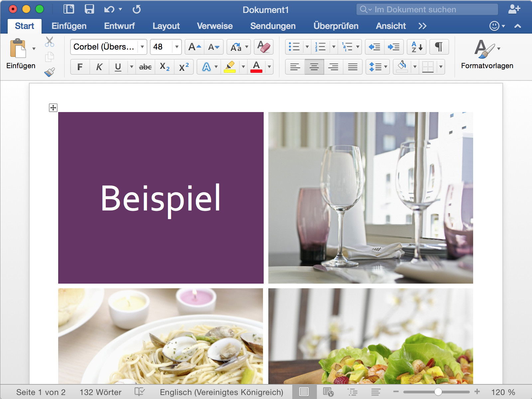Switch to the Entwurf tab
Screen dimensions: 532x399
click(x=119, y=26)
